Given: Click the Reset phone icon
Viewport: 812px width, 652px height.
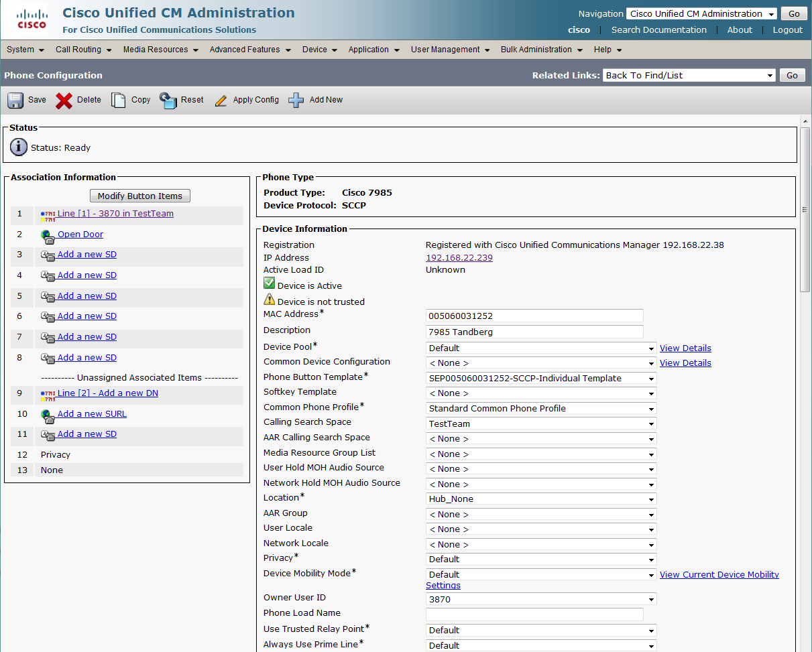Looking at the screenshot, I should (168, 100).
